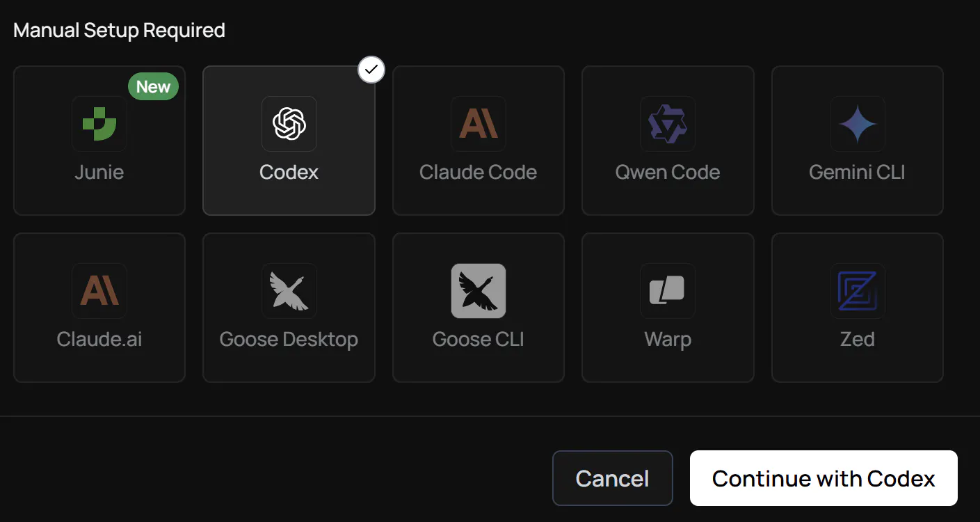This screenshot has width=980, height=522.
Task: Select the Warp option label
Action: coord(668,340)
